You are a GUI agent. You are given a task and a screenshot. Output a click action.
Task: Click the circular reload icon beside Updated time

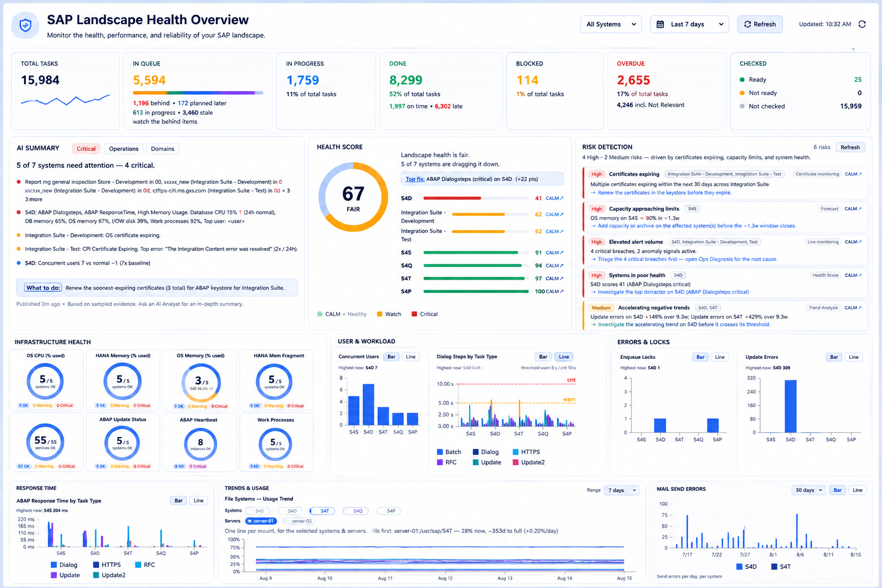pos(862,24)
